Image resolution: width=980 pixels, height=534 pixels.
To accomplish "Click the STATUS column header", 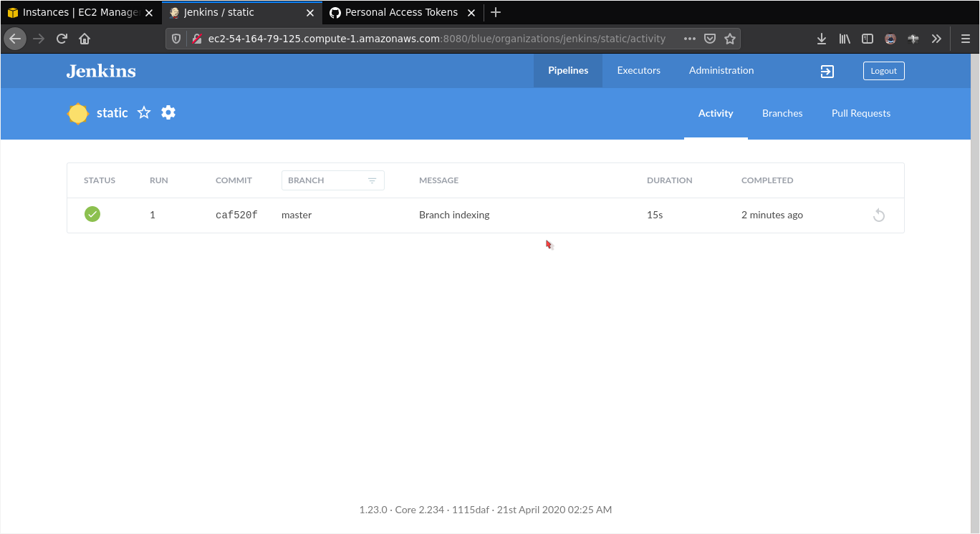I will pyautogui.click(x=100, y=180).
